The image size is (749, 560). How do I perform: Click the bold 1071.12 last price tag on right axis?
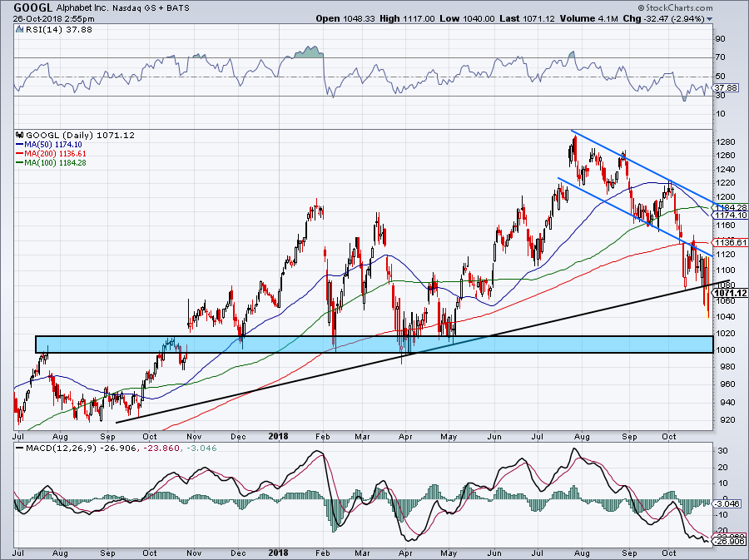tap(732, 292)
